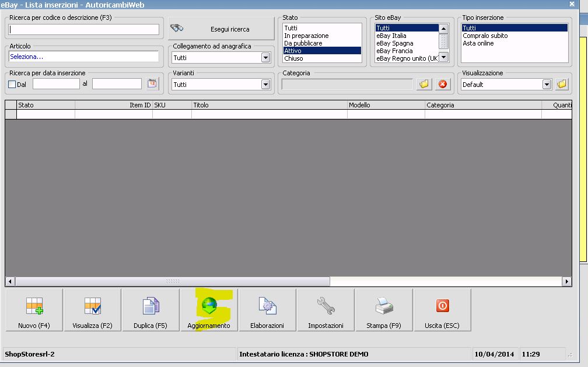This screenshot has width=588, height=367.
Task: Click the Sito eBay list up arrow
Action: coord(443,29)
